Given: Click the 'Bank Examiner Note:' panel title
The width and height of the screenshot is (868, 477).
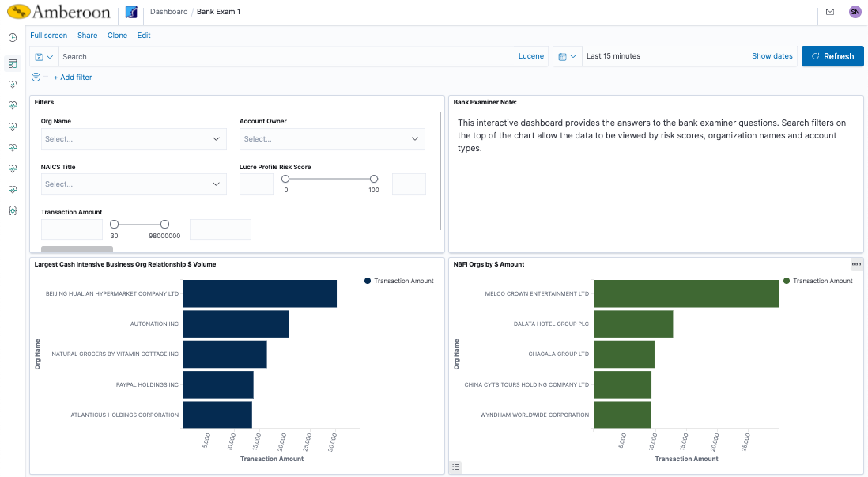Looking at the screenshot, I should point(485,102).
